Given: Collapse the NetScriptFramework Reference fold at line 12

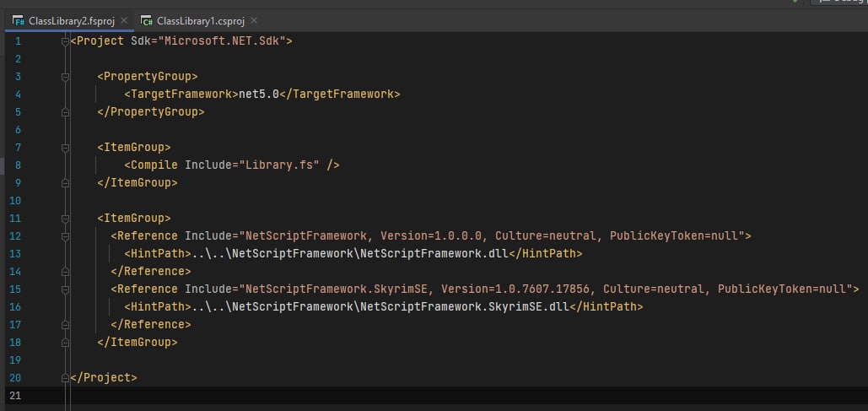Looking at the screenshot, I should [65, 236].
